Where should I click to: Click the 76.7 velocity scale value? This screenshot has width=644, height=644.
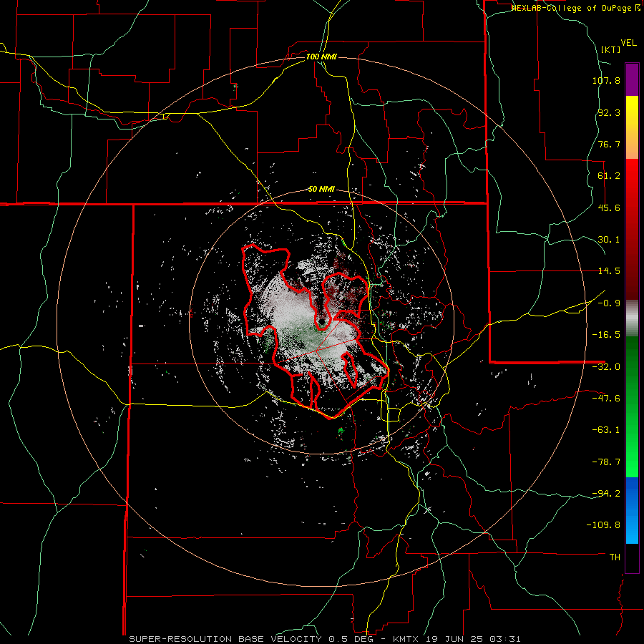[609, 144]
